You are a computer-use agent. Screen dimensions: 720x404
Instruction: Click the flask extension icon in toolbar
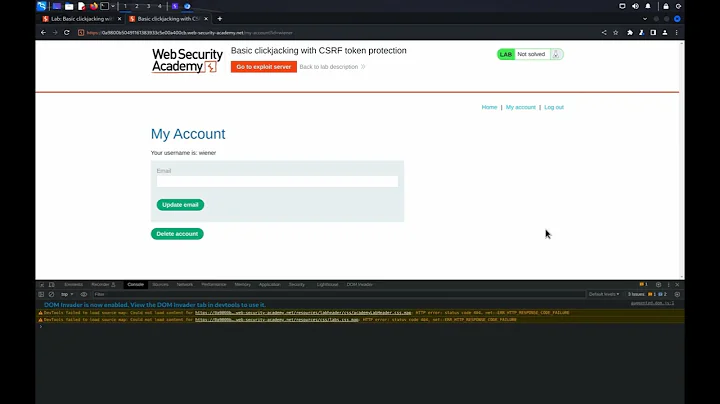[641, 33]
